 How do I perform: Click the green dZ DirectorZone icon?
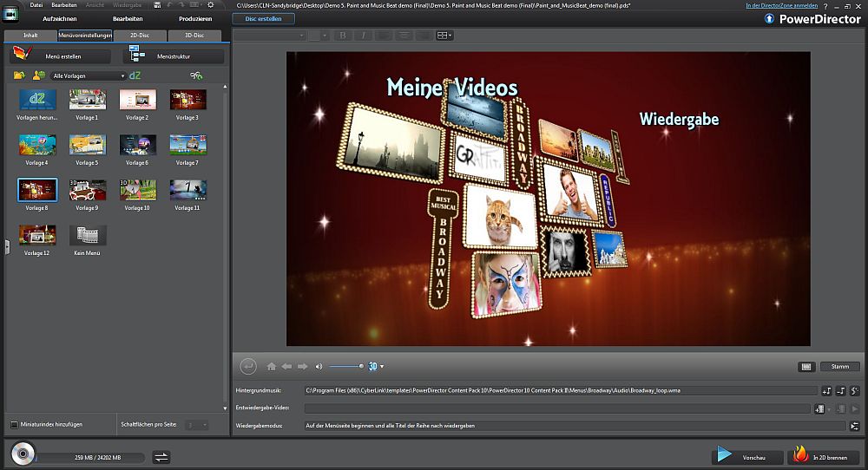(135, 75)
